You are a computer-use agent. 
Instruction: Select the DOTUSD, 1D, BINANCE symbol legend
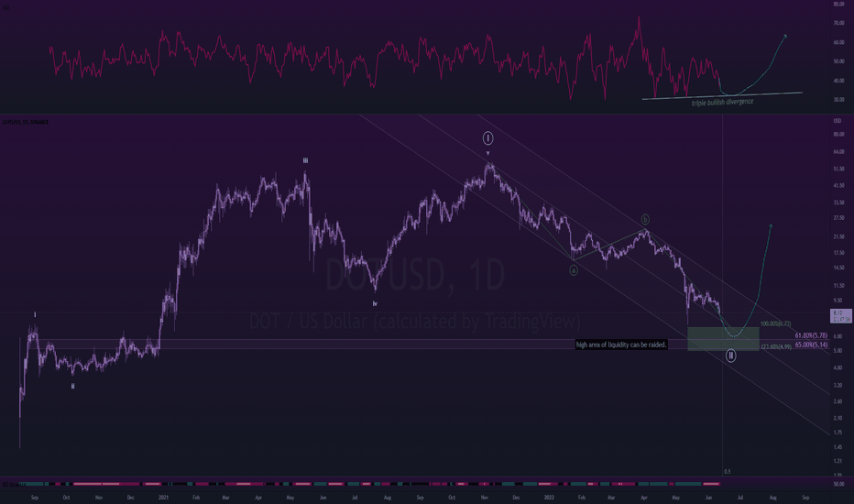click(25, 122)
